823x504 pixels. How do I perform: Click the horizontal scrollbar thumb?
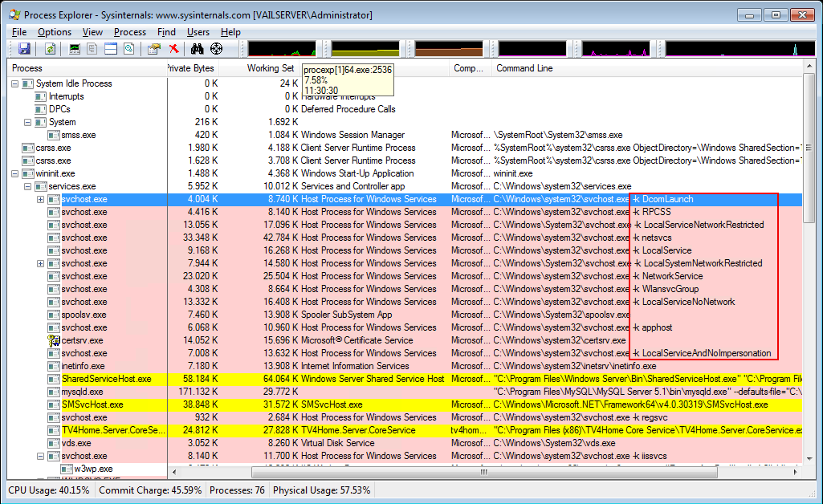pyautogui.click(x=484, y=473)
